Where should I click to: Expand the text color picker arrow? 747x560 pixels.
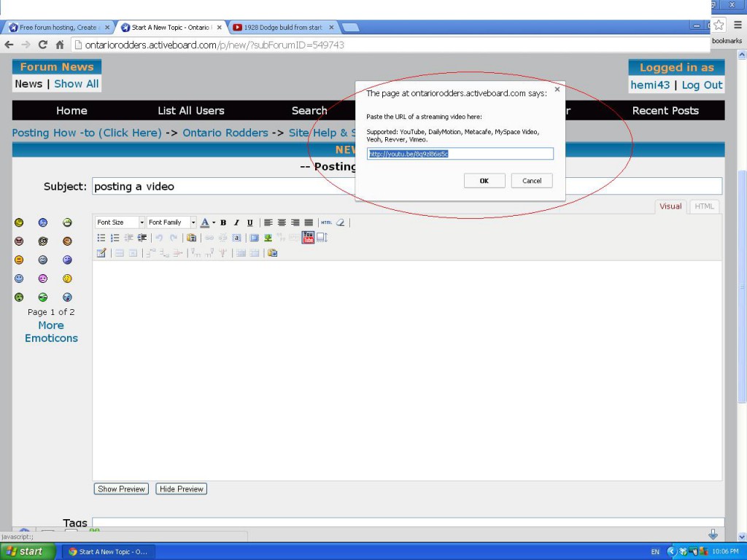213,222
